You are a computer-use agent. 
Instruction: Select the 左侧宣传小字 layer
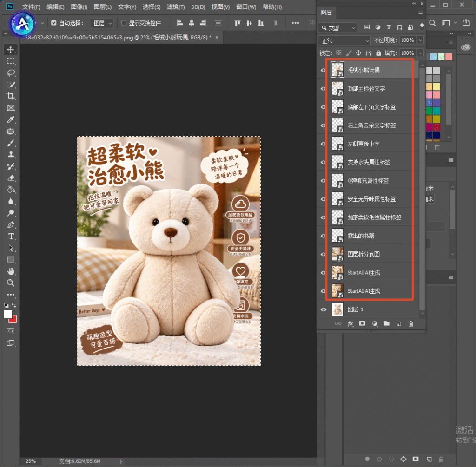pyautogui.click(x=374, y=144)
